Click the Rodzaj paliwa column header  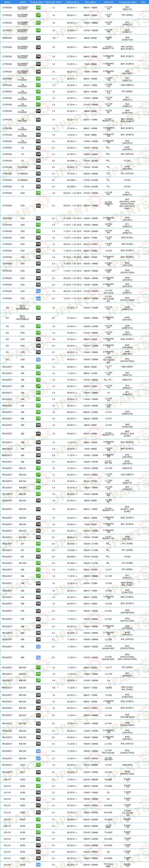click(37, 2)
